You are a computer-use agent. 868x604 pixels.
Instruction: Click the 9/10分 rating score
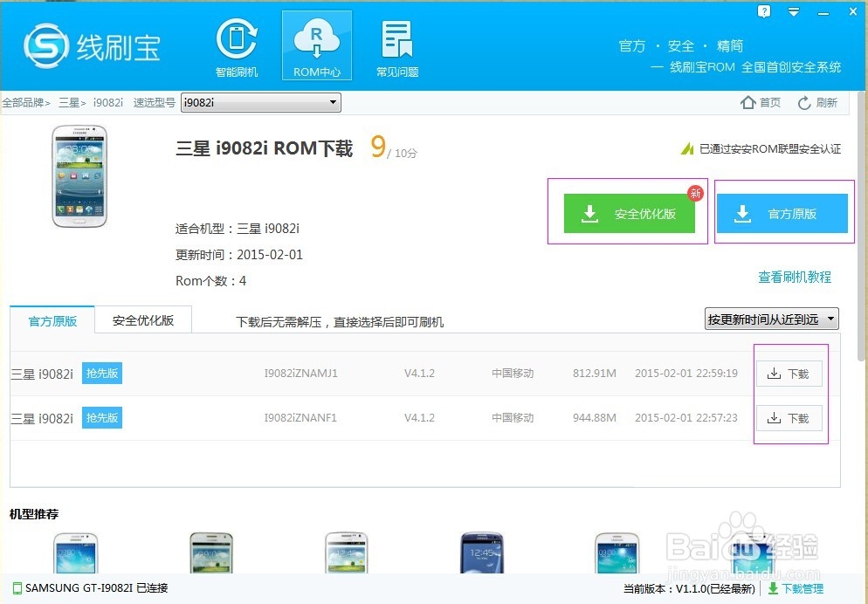tap(394, 148)
